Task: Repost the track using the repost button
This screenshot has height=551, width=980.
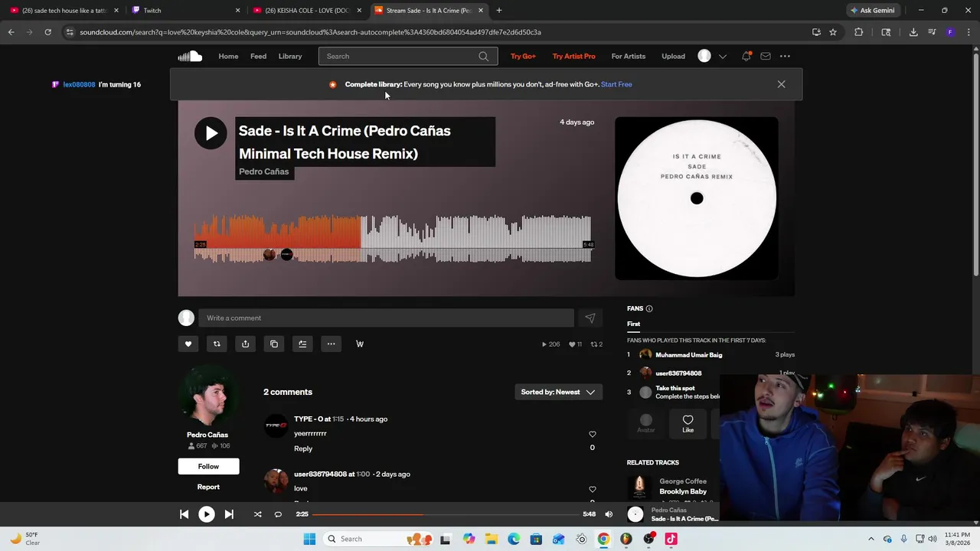Action: tap(217, 344)
